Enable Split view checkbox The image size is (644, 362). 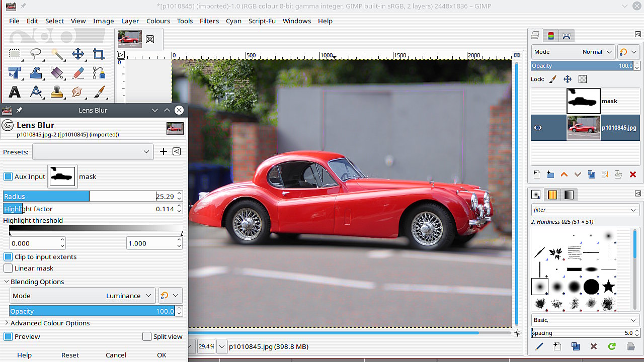point(147,337)
